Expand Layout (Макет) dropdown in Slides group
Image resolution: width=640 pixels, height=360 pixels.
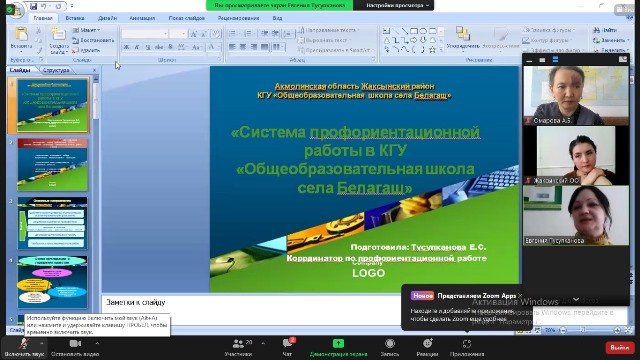pyautogui.click(x=87, y=30)
